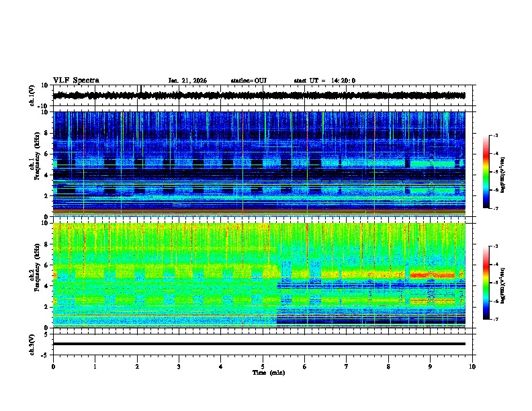Click the 10 tick on Time axis
Viewport: 532px width, 411px height.
point(472,367)
